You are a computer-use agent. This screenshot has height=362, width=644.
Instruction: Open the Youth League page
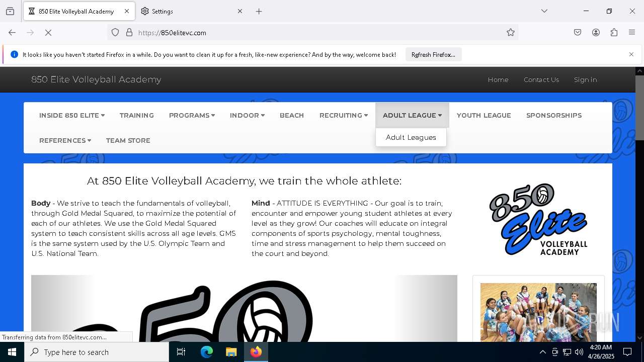click(x=484, y=115)
